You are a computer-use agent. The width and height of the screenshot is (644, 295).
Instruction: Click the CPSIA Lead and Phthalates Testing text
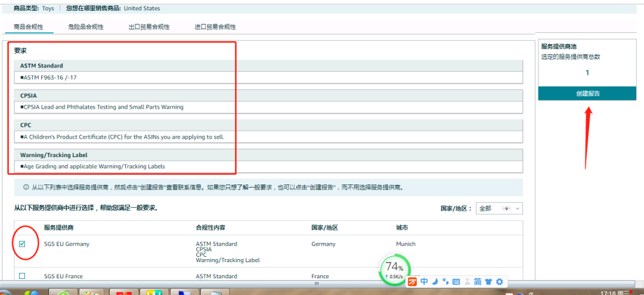click(102, 107)
